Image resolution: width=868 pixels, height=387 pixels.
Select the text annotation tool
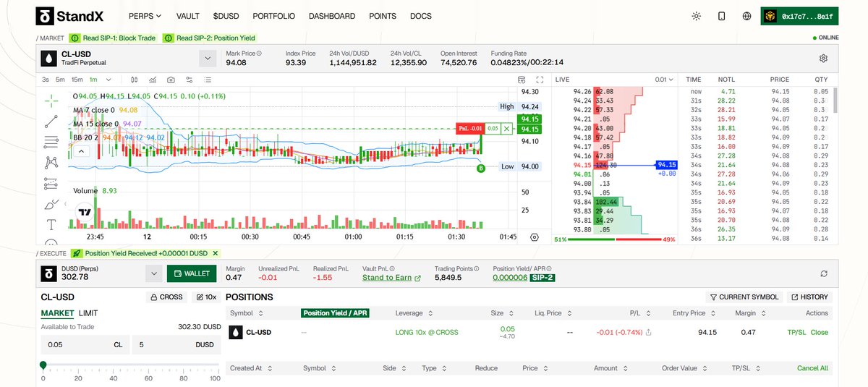tap(51, 225)
